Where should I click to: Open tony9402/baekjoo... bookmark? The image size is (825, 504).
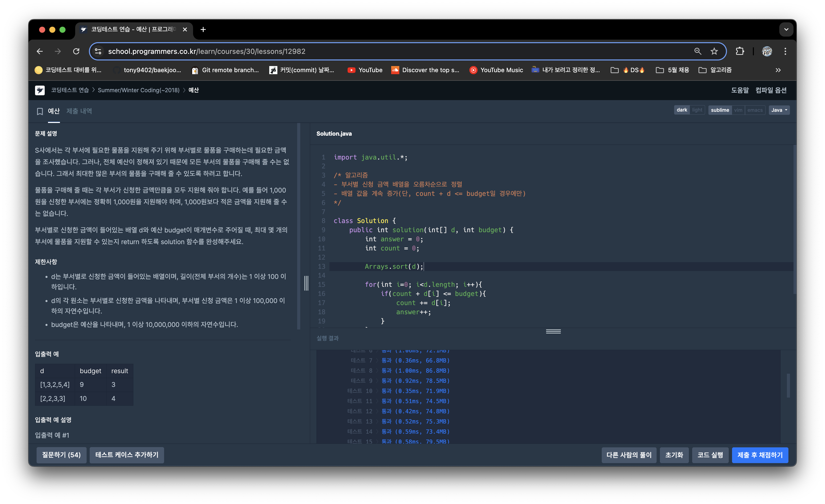[147, 70]
